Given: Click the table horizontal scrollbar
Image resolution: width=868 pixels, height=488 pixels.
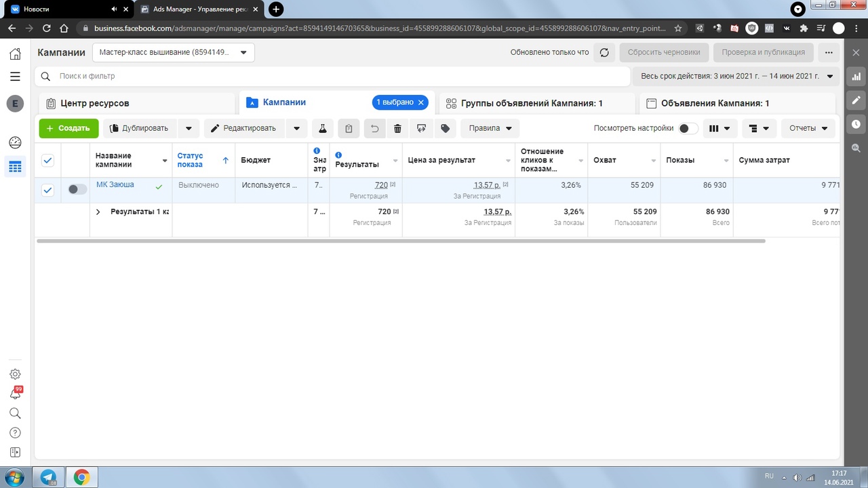Looking at the screenshot, I should [401, 241].
